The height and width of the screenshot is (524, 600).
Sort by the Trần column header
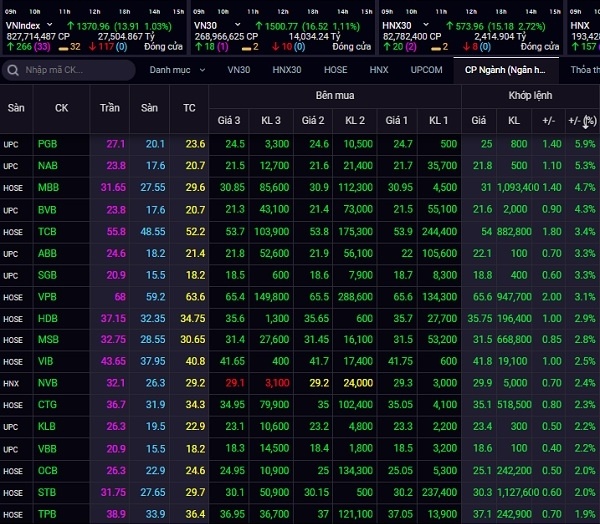[109, 108]
